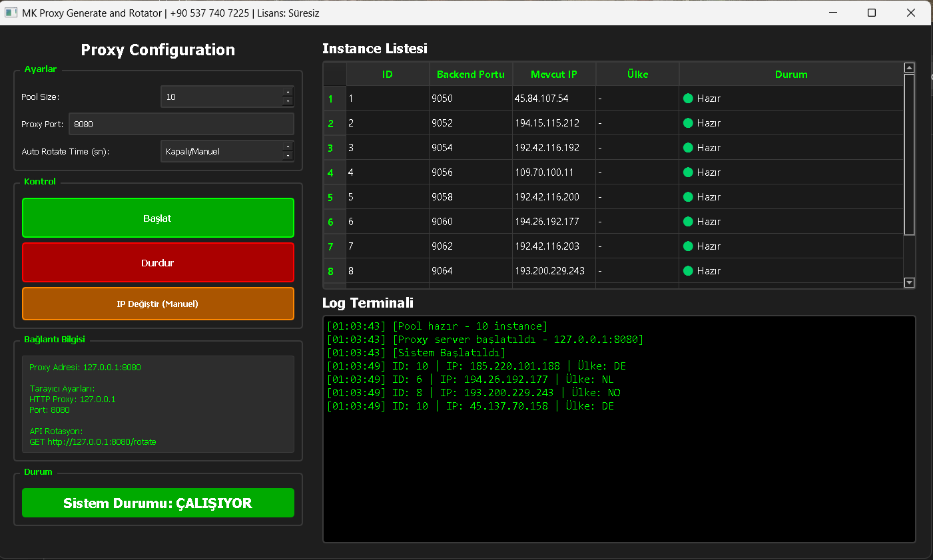Click the green status dot in port 9052 row

[688, 123]
